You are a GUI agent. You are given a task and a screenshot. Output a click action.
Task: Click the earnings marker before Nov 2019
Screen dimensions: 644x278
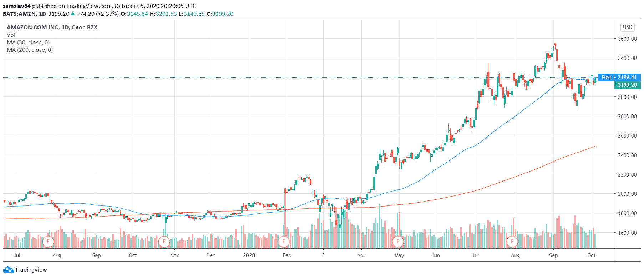tap(164, 242)
